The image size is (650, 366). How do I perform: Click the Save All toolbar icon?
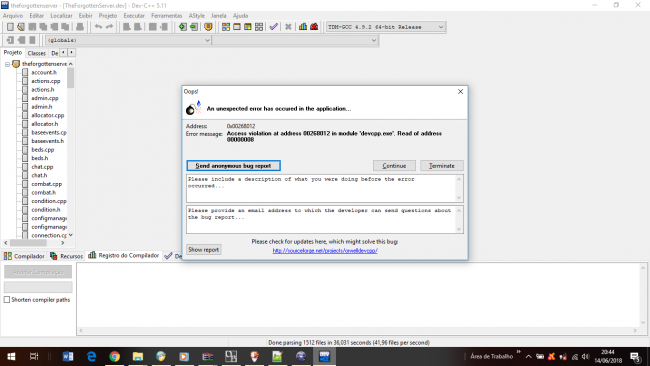coord(43,27)
